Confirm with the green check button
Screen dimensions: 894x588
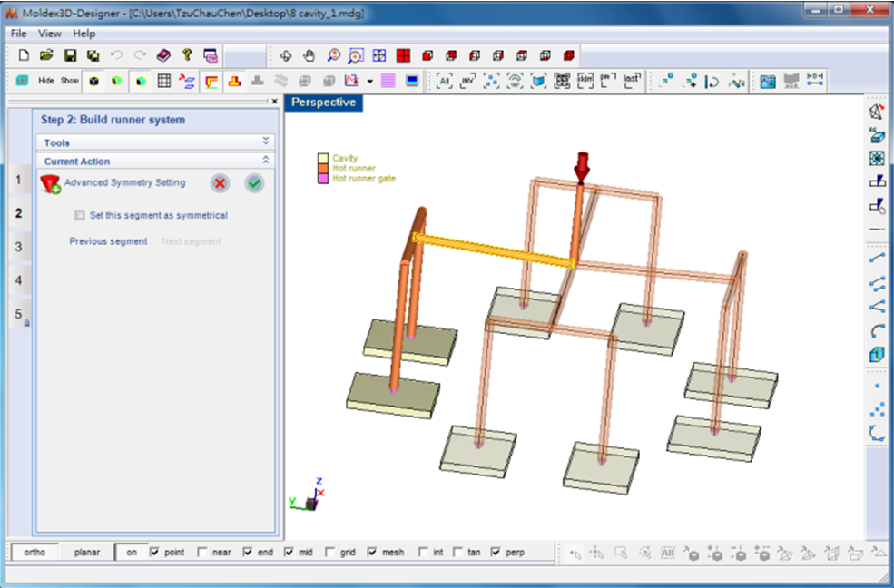(x=254, y=183)
